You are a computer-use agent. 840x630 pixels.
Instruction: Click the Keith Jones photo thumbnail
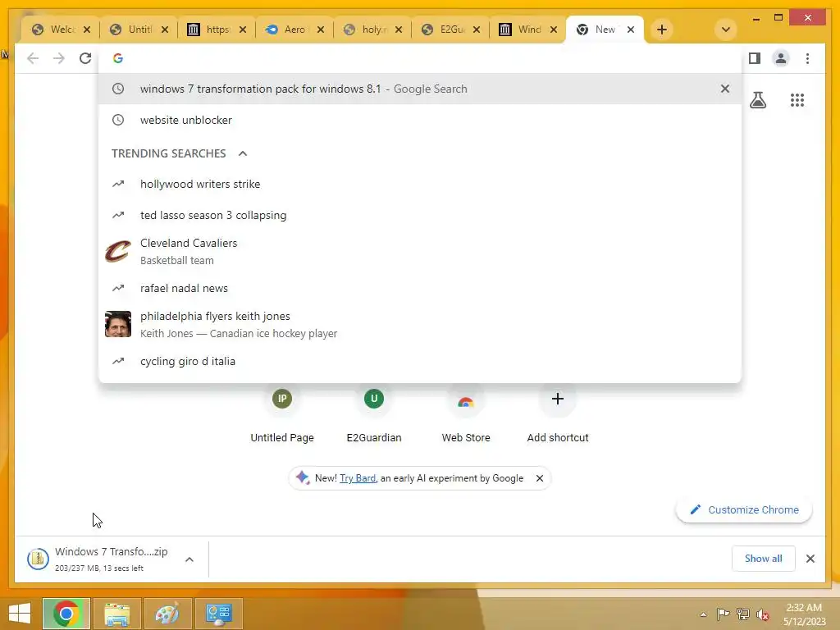118,324
